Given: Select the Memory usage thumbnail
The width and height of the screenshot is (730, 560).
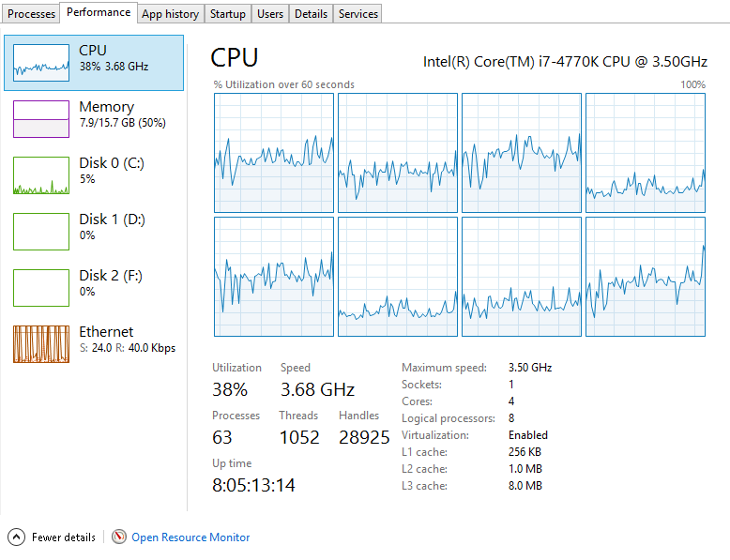Looking at the screenshot, I should [41, 118].
